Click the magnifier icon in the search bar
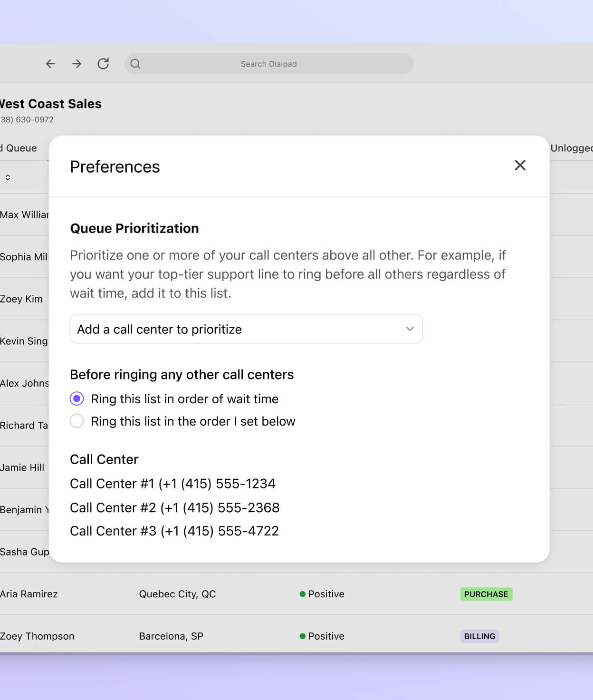 [x=135, y=63]
